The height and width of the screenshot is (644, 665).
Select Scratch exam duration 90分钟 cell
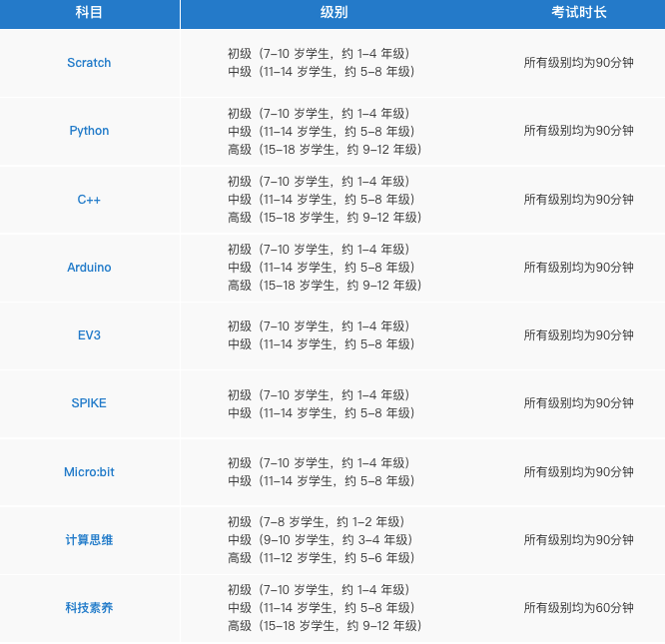coord(579,63)
